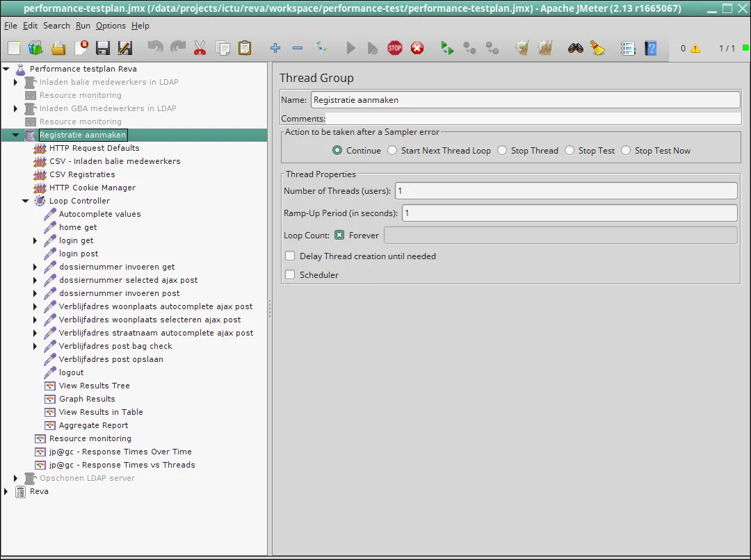Expand the Reva WorkBench node
Screen dimensions: 751x560
[x=6, y=491]
